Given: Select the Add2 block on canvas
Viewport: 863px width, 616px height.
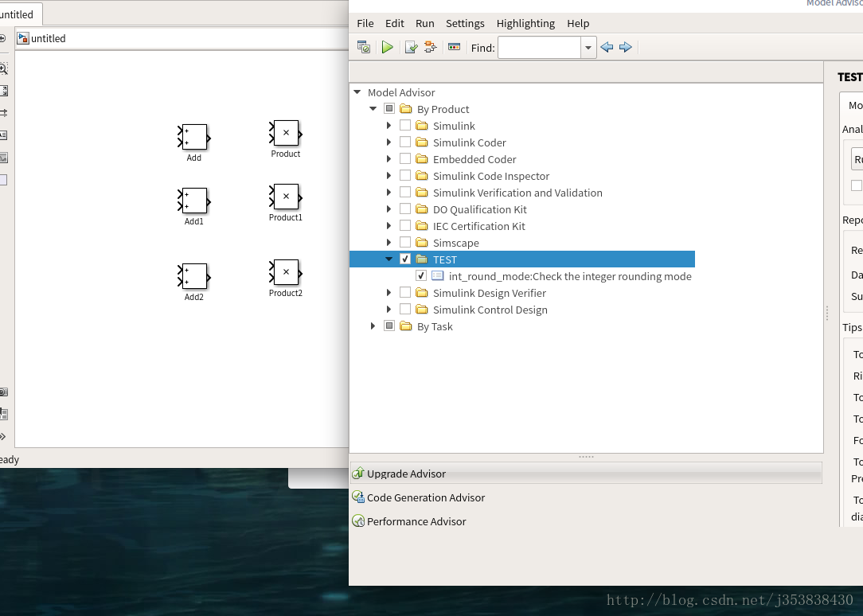Looking at the screenshot, I should [x=194, y=276].
